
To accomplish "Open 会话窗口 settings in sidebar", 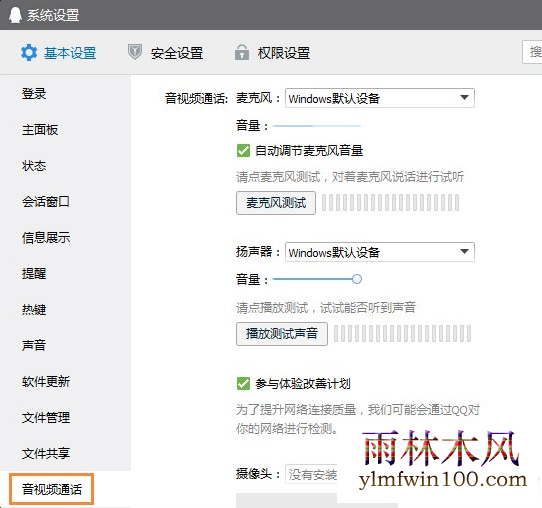I will click(x=46, y=201).
